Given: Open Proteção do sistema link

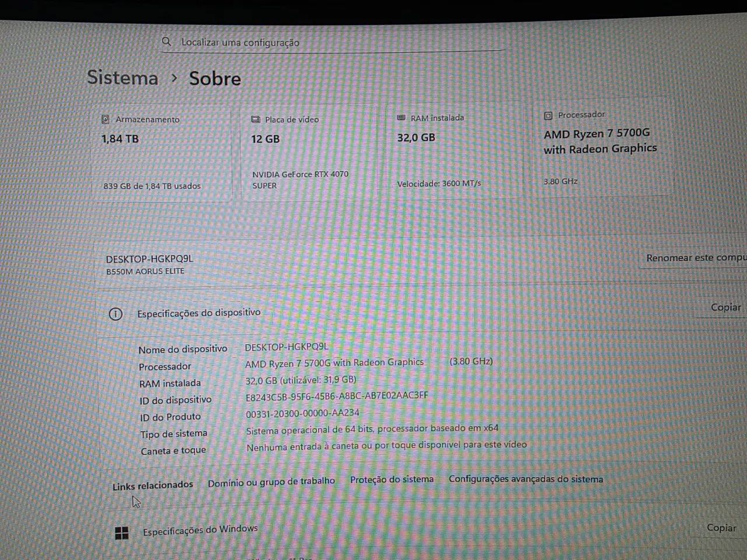Looking at the screenshot, I should click(x=392, y=480).
